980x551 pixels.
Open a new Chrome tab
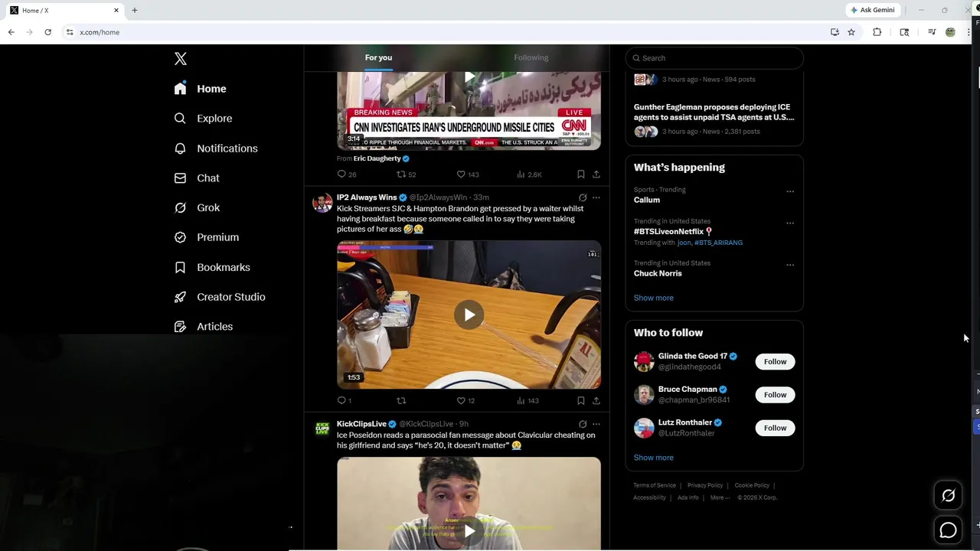pos(135,10)
